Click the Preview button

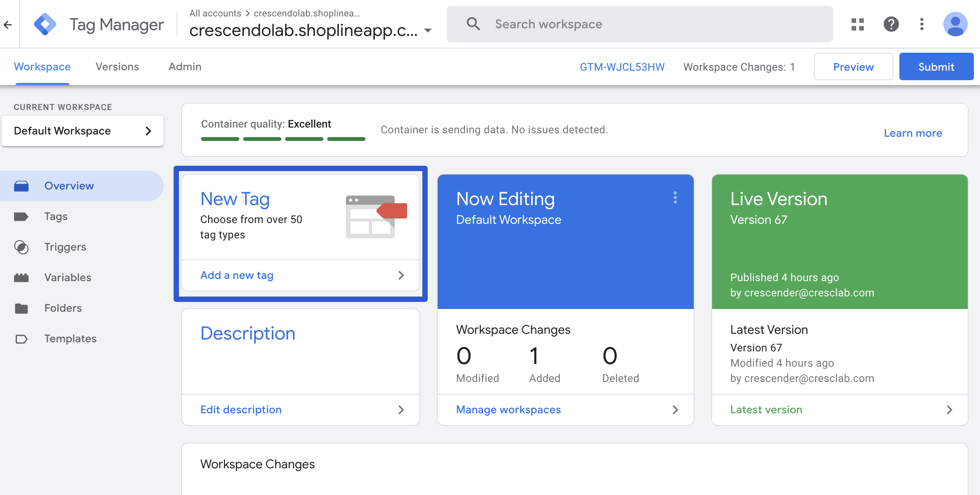853,67
